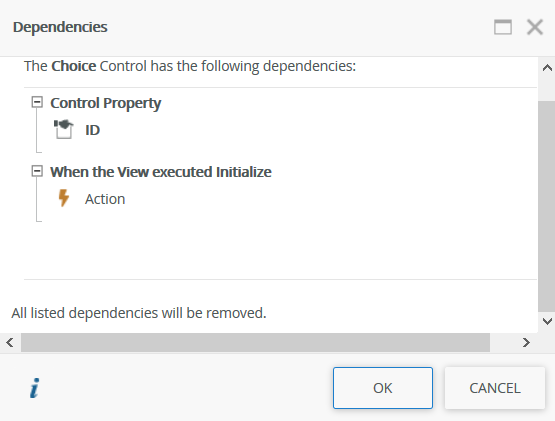Screen dimensions: 555x421
Task: Click the vertical scrollbar down arrow
Action: click(547, 321)
